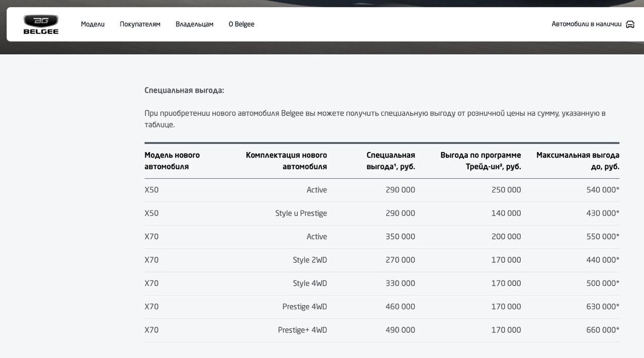
Task: Select the Специальная выгода: heading
Action: tap(184, 91)
